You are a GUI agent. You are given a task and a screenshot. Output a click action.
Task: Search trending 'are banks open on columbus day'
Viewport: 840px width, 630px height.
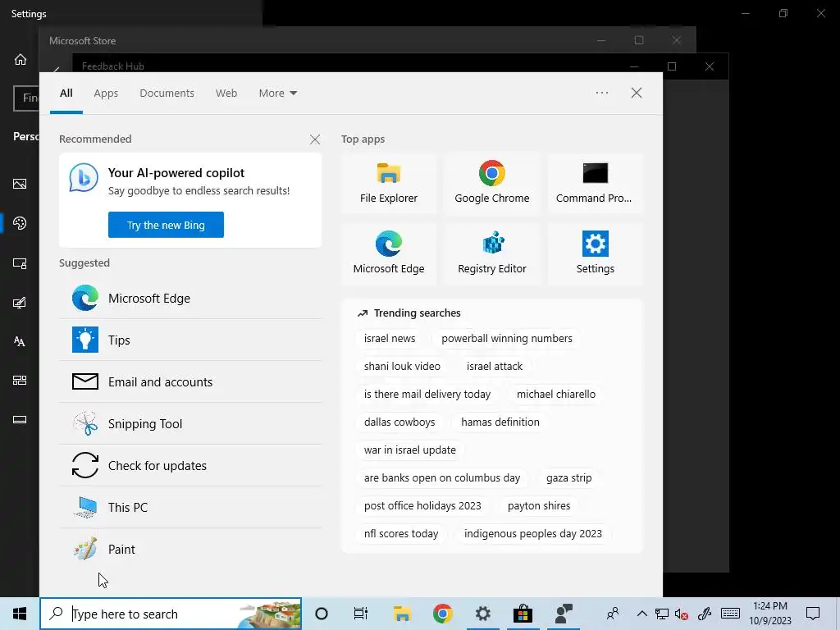click(442, 478)
